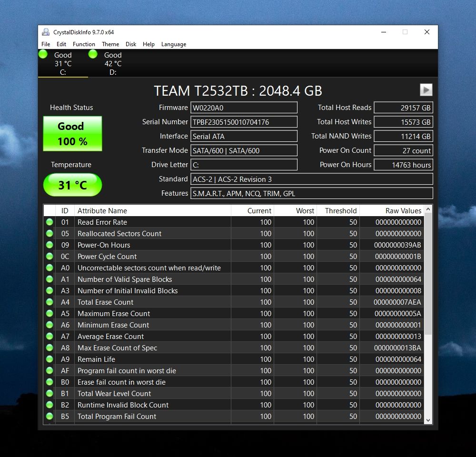Click status dot for Number of Valid Spare Blocks

click(50, 279)
